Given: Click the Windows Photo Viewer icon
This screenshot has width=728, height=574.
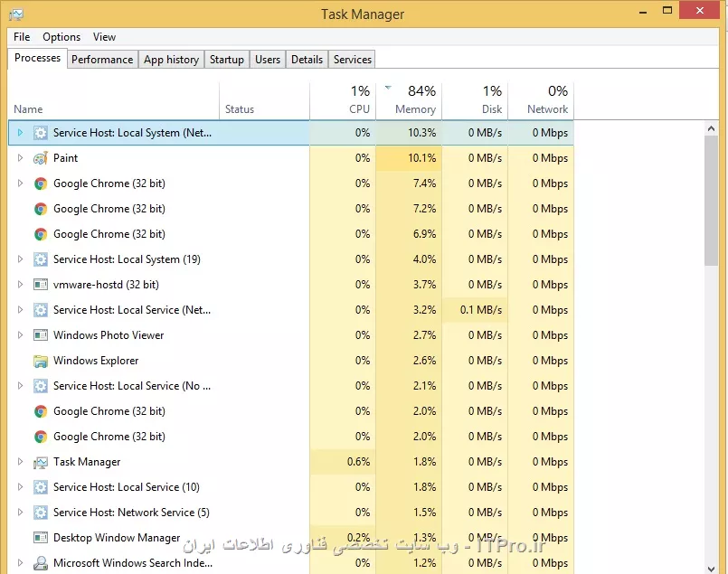Looking at the screenshot, I should 41,335.
